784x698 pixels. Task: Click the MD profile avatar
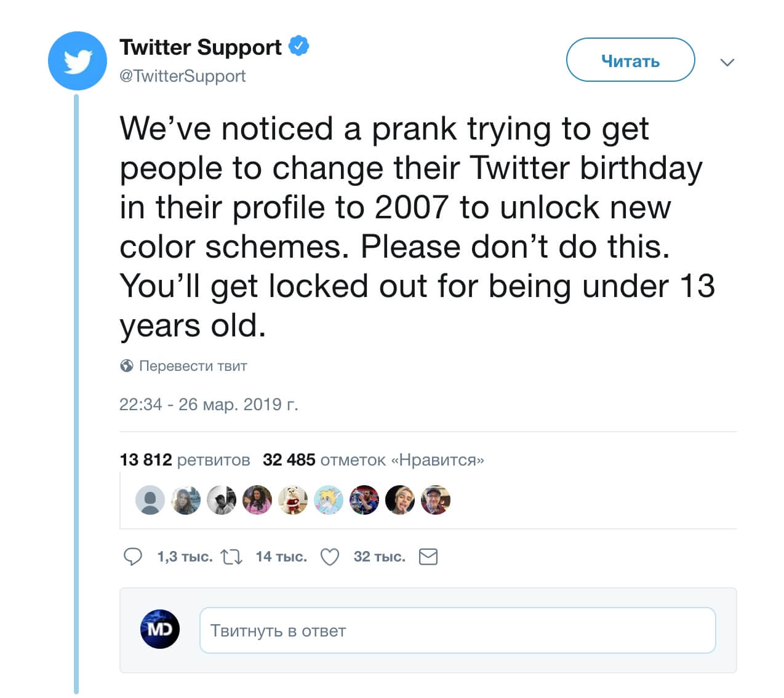point(160,629)
